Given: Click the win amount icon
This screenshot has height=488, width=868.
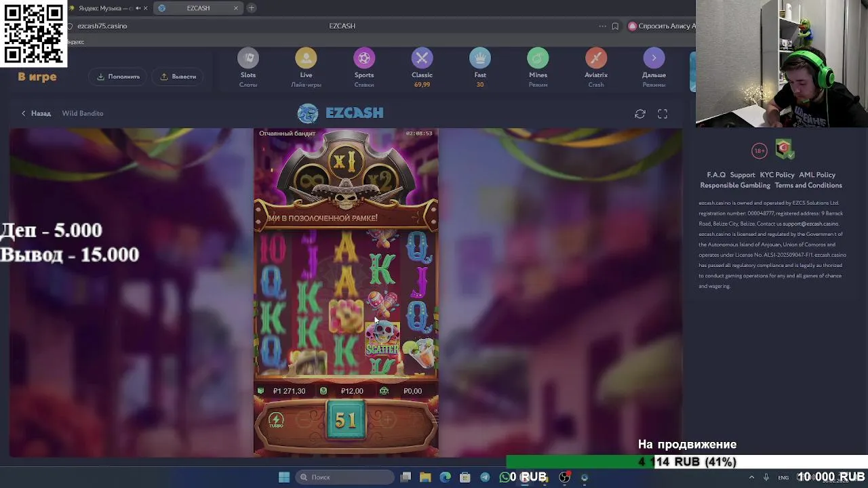Looking at the screenshot, I should tap(384, 391).
